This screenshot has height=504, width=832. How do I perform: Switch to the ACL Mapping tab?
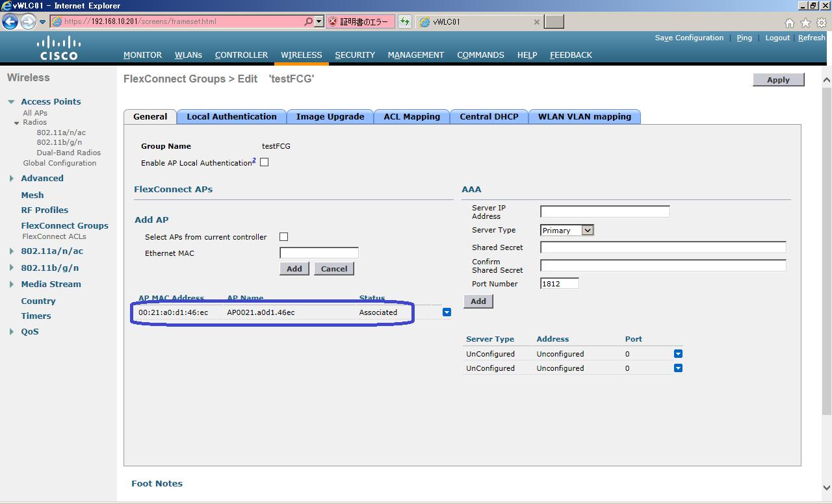tap(411, 117)
